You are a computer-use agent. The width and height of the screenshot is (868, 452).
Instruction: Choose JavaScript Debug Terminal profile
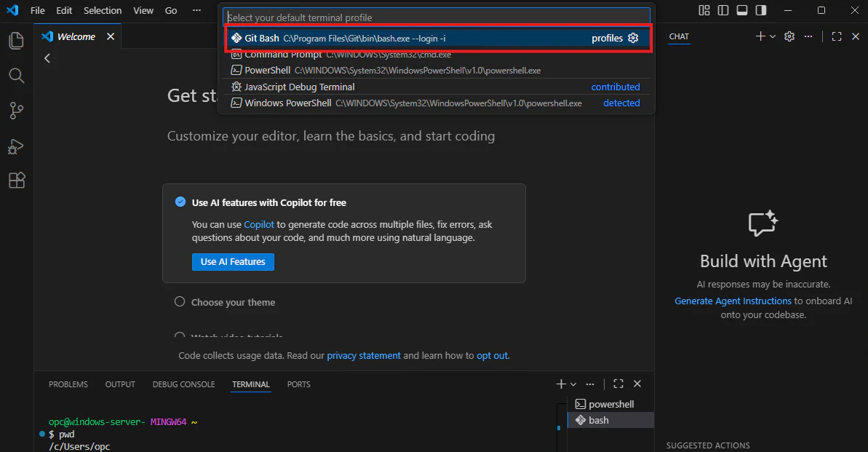(438, 87)
